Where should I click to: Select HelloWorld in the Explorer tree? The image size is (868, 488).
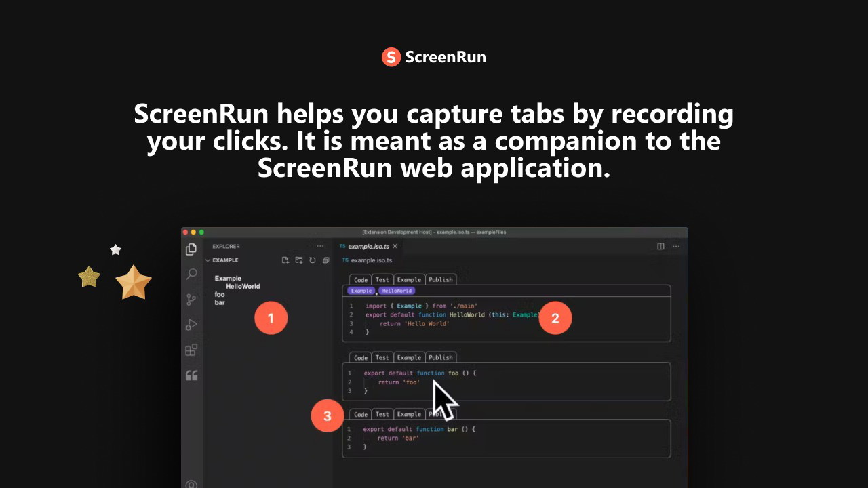click(x=243, y=286)
